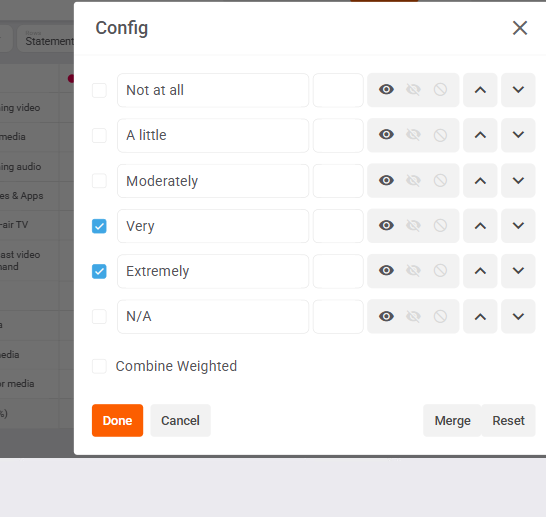Uncheck the 'Extremely' checkbox
The width and height of the screenshot is (546, 517).
(x=99, y=272)
